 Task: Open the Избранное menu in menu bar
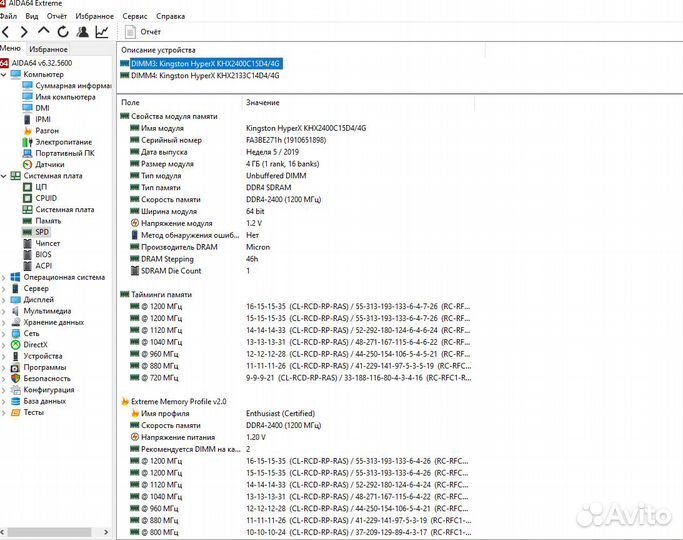(x=95, y=16)
